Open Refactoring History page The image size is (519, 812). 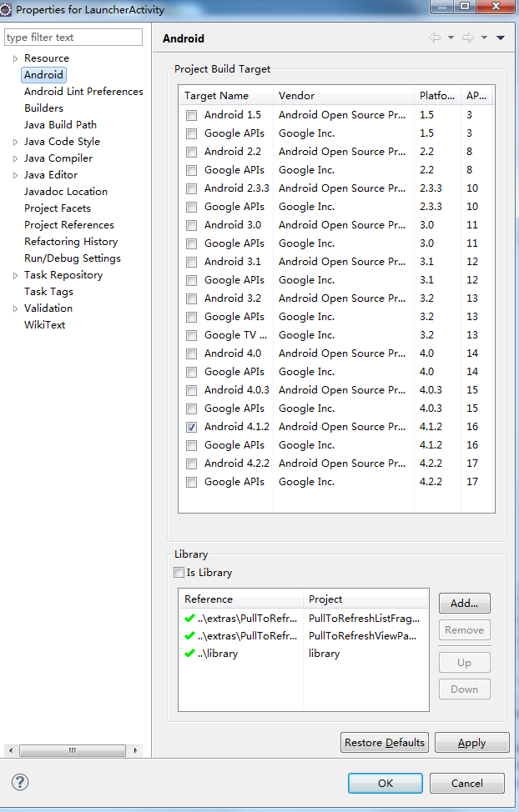[x=71, y=241]
